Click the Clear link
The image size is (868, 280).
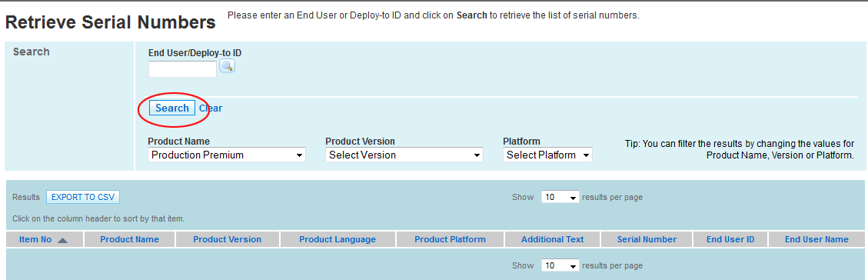211,108
